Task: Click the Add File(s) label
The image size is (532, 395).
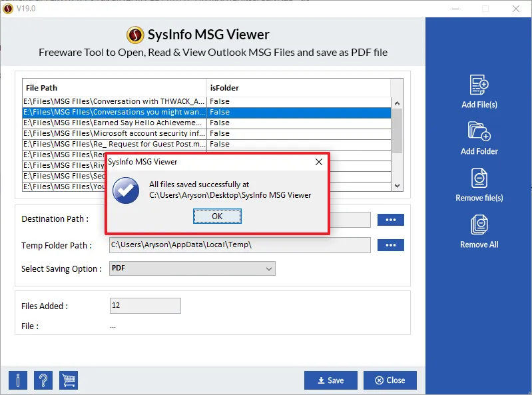Action: click(479, 105)
